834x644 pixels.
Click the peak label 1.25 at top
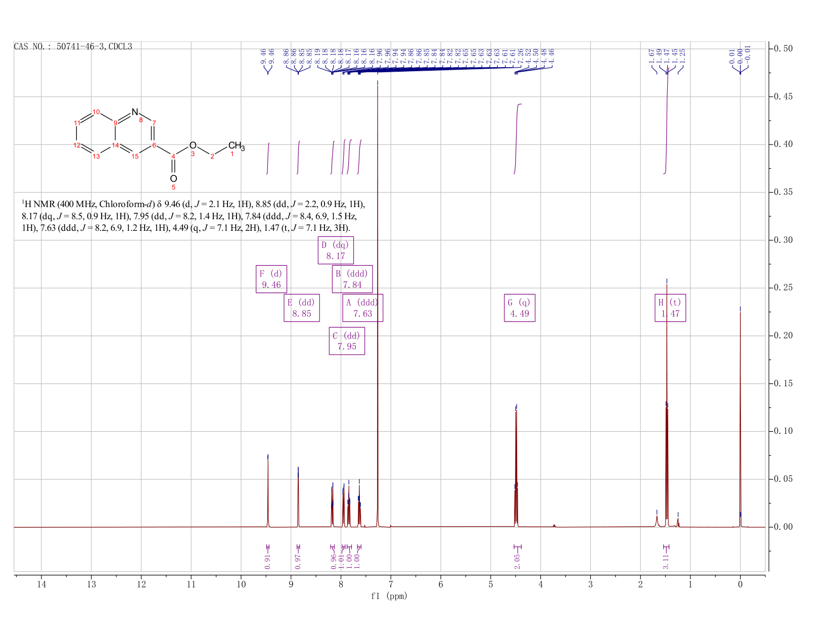tap(682, 56)
